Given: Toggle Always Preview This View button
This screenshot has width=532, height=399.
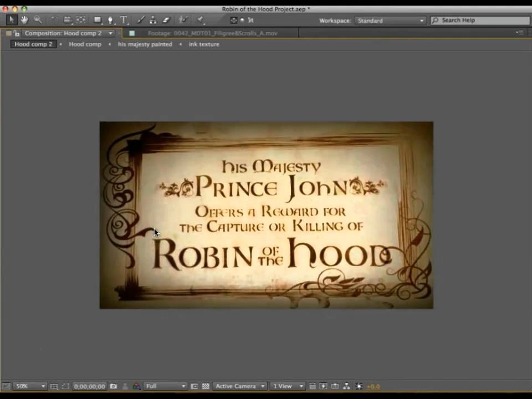Looking at the screenshot, I should tap(6, 386).
